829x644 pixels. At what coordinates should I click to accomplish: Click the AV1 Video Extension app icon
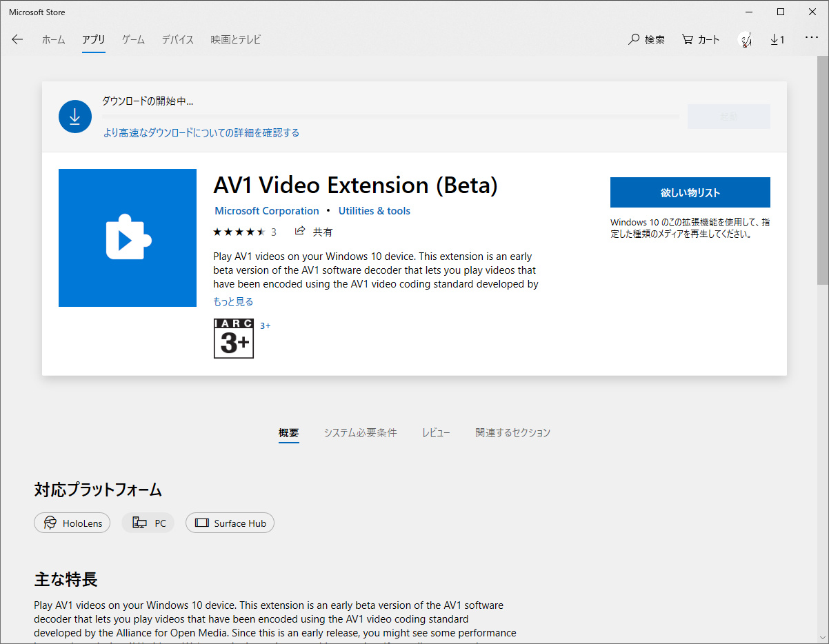coord(128,237)
